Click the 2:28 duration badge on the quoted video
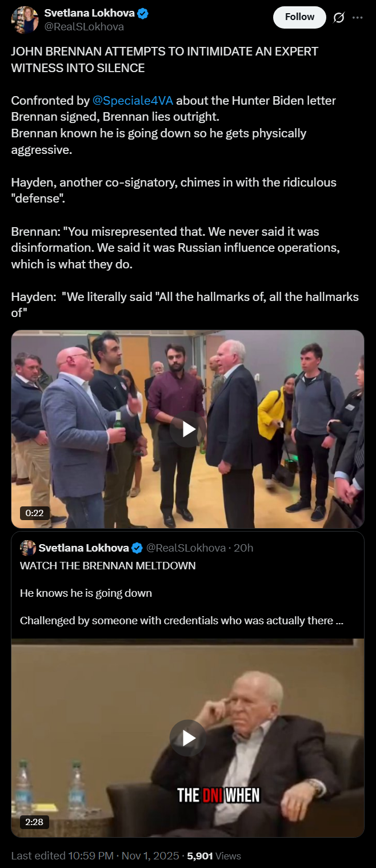Image resolution: width=376 pixels, height=868 pixels. coord(35,822)
